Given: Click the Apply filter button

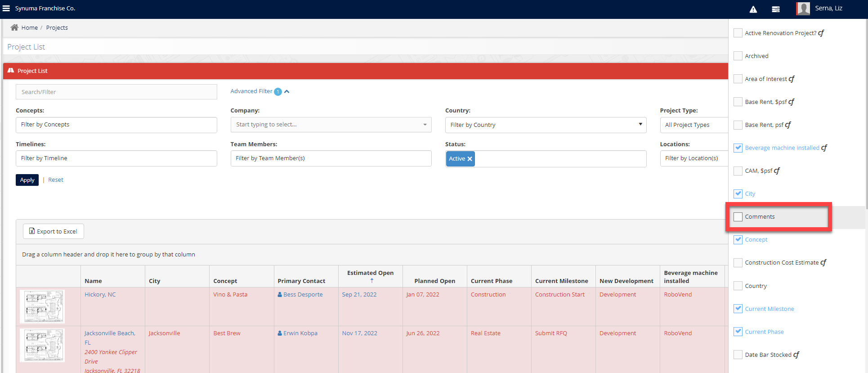Looking at the screenshot, I should (x=27, y=180).
